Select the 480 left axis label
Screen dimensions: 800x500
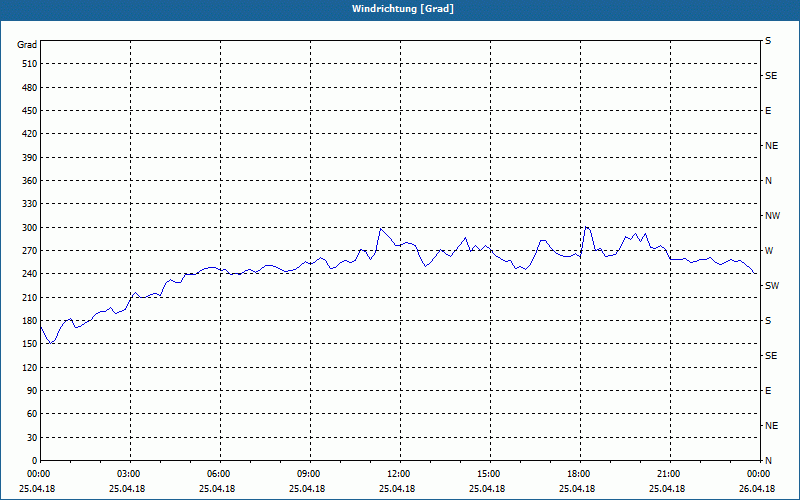[30, 87]
